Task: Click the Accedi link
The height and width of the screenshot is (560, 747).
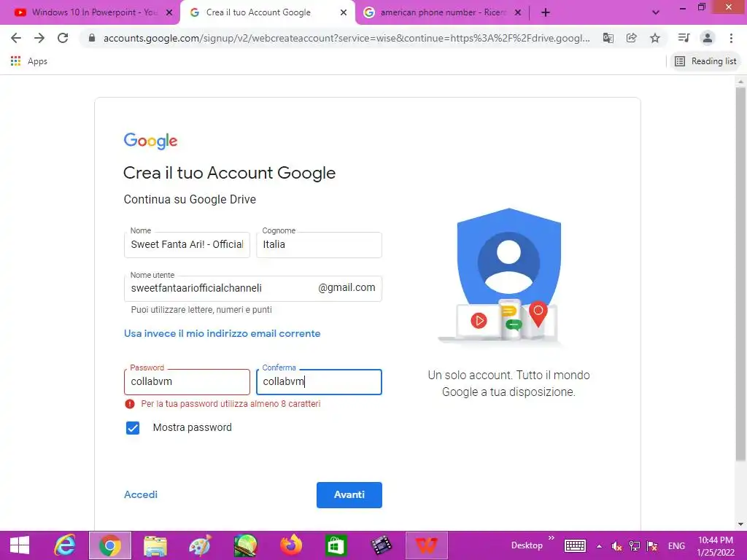Action: point(141,495)
